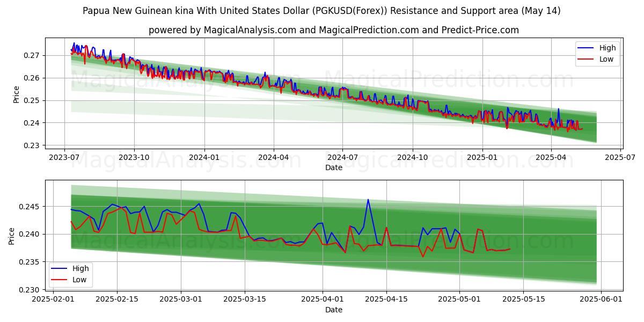
Task: Click the '2025-06-01' tick label
Action: [x=602, y=299]
